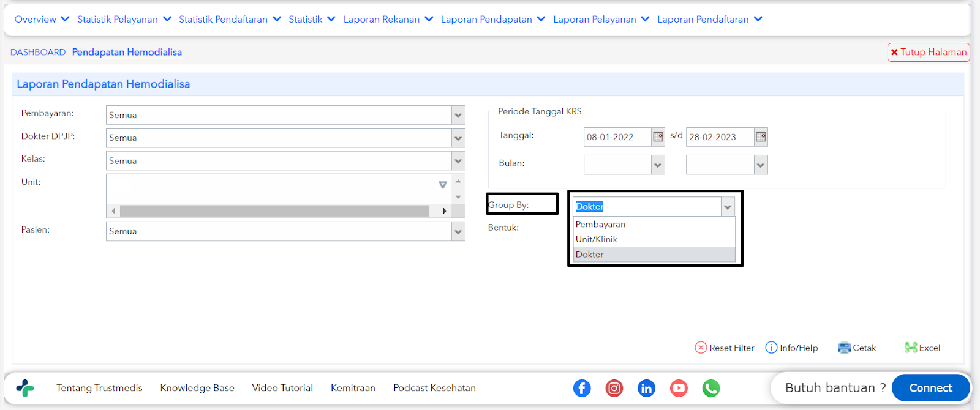Screen dimensions: 980x410
Task: Click the Excel export icon
Action: [x=911, y=348]
